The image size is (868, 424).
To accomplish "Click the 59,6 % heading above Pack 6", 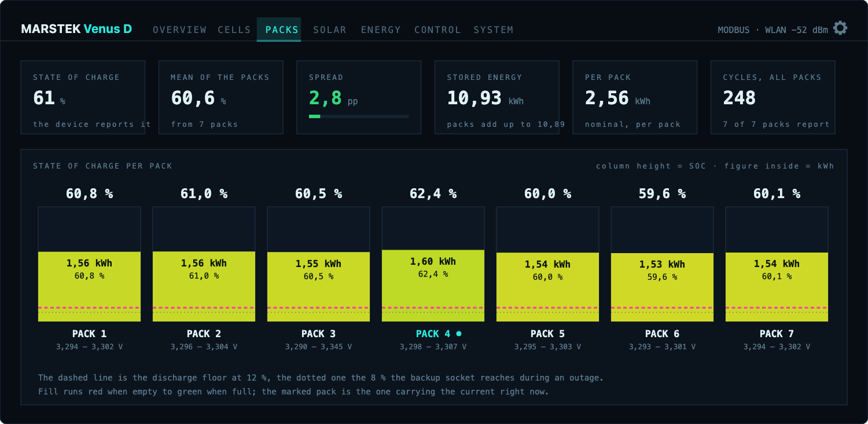I will [662, 193].
